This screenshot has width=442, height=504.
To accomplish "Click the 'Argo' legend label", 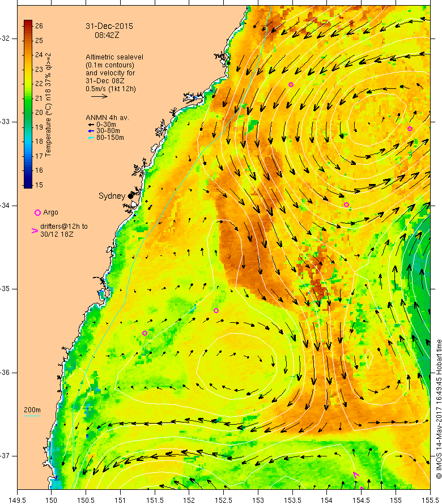I will [x=50, y=212].
